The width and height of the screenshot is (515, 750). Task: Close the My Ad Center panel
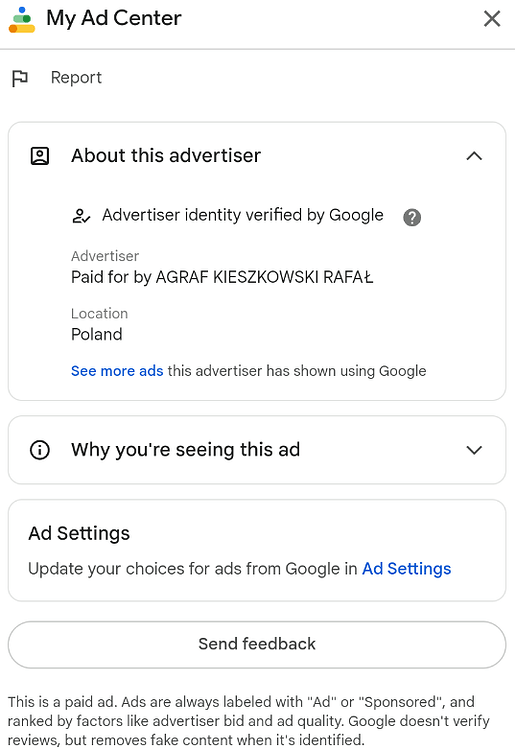tap(492, 19)
